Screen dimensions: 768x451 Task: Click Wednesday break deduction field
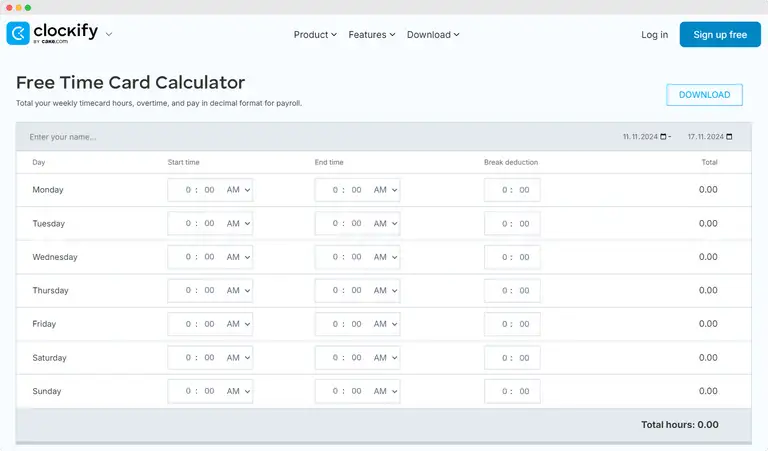point(512,257)
